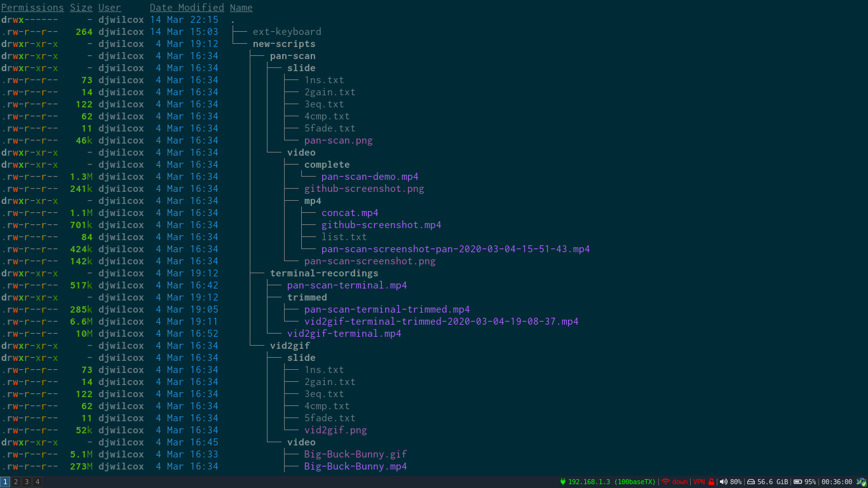Click the Permissions column header
Screen dimensions: 868x488
point(32,8)
